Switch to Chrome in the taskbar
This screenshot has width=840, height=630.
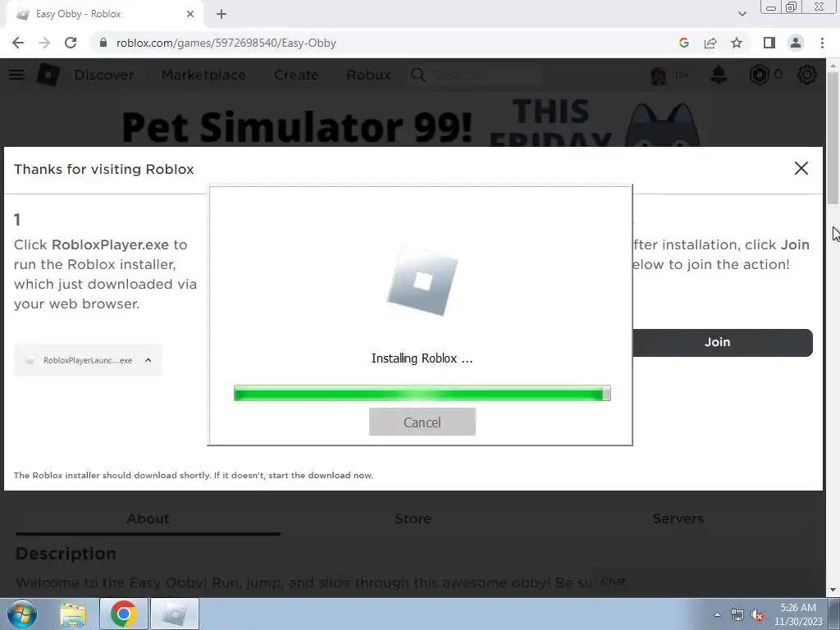[124, 614]
